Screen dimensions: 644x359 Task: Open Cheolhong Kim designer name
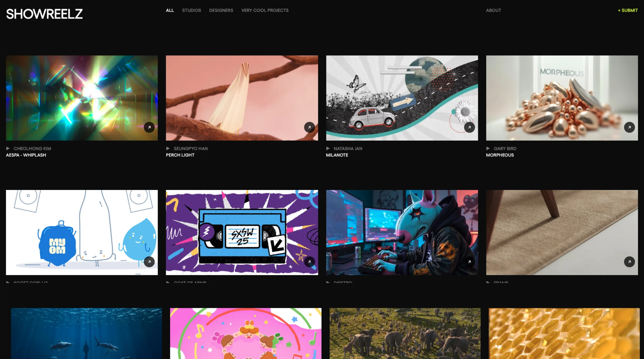(32, 148)
